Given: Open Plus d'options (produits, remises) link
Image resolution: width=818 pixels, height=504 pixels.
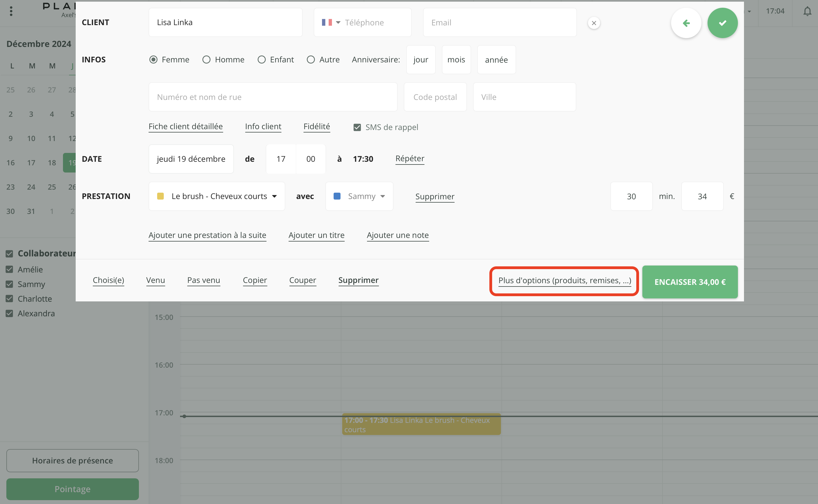Looking at the screenshot, I should click(564, 281).
